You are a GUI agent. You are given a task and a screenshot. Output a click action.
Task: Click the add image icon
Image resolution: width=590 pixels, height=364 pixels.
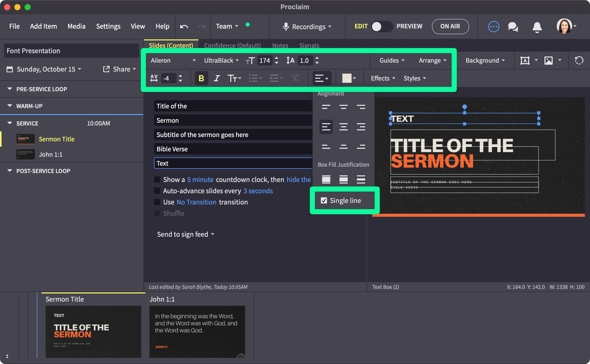(549, 61)
